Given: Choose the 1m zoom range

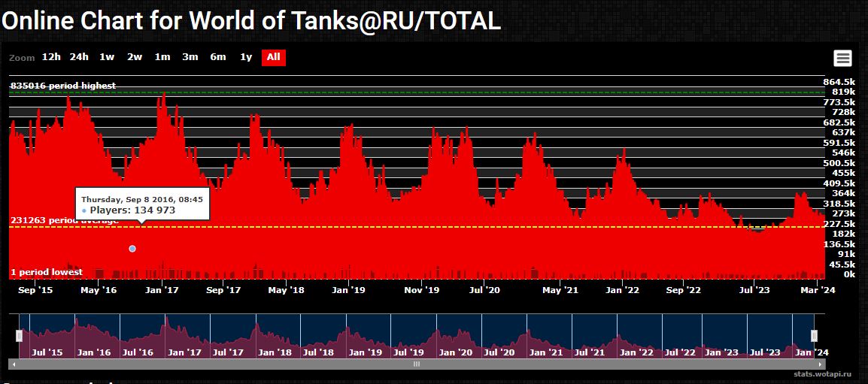Looking at the screenshot, I should pos(162,57).
